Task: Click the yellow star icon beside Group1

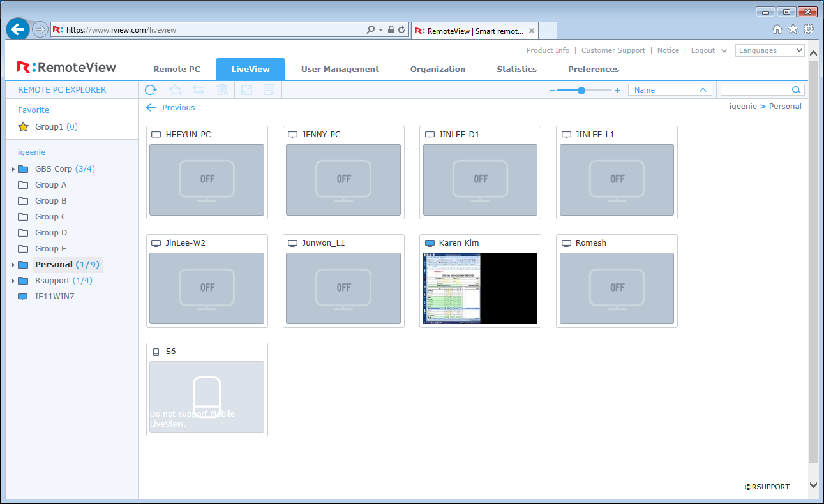Action: 24,127
